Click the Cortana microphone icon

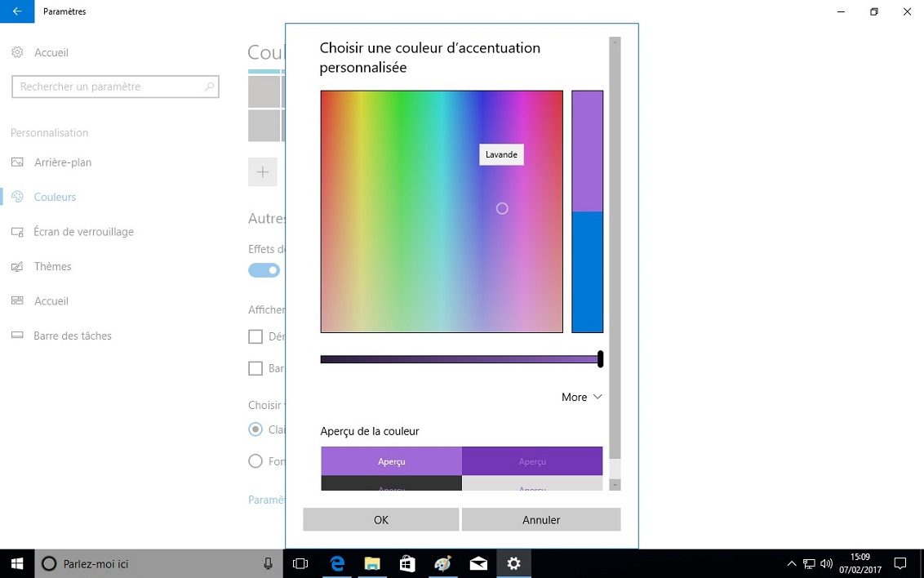[x=268, y=563]
